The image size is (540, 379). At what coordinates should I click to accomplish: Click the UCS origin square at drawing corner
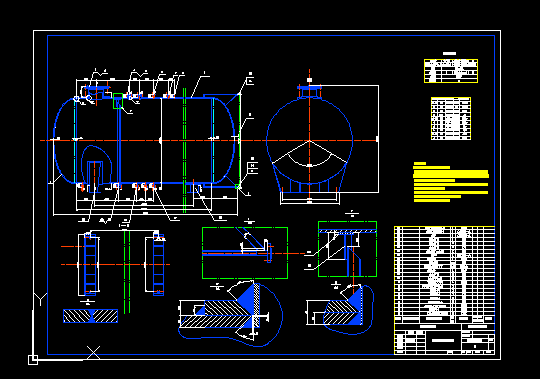33,360
